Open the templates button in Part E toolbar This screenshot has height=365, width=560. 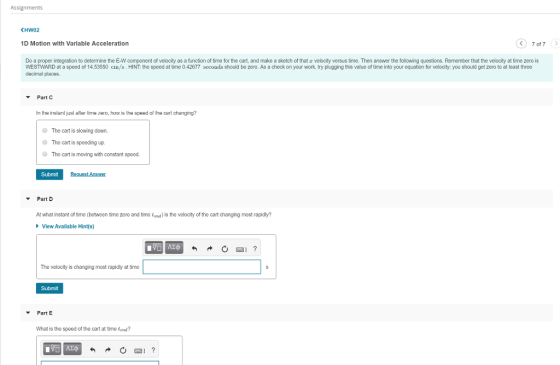[x=52, y=349]
